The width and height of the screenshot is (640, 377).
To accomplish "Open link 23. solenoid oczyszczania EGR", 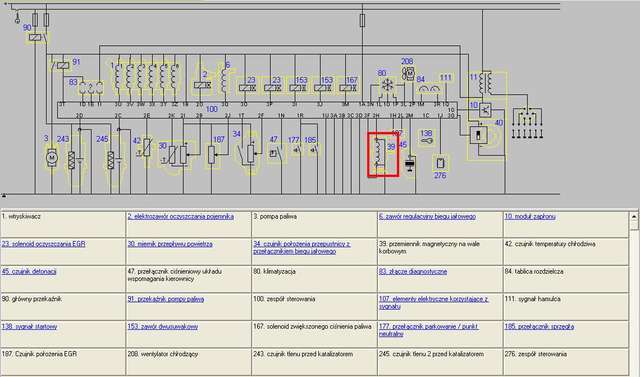I will 43,244.
